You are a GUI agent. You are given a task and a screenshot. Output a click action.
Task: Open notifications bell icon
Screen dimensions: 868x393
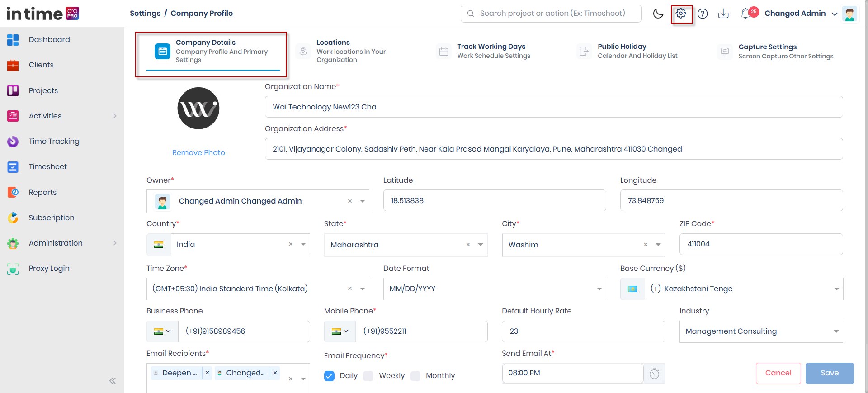pos(745,14)
